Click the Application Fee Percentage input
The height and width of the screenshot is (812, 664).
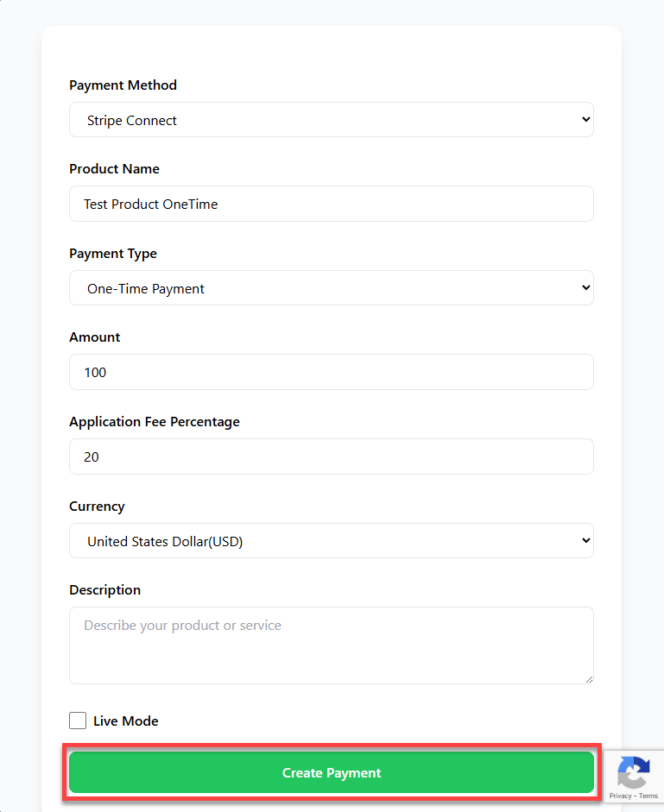click(x=331, y=456)
